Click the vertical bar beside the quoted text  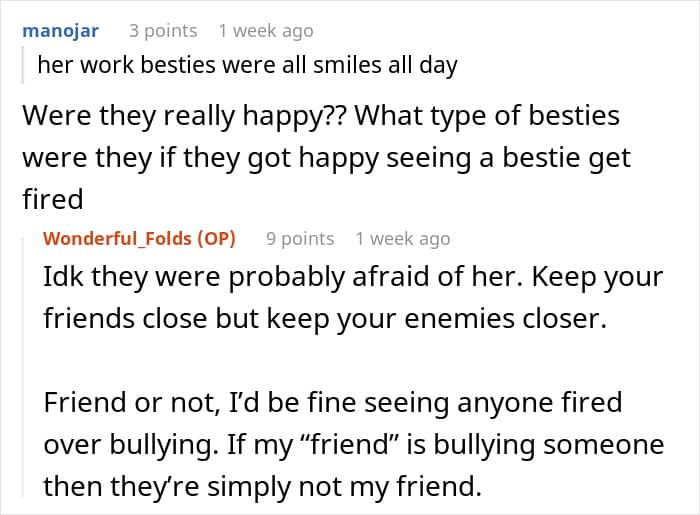click(25, 66)
